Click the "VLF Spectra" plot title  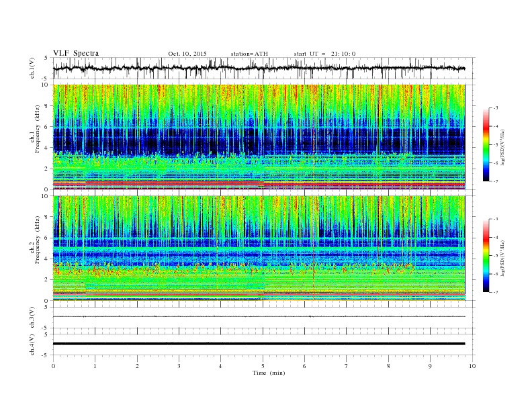click(x=76, y=53)
